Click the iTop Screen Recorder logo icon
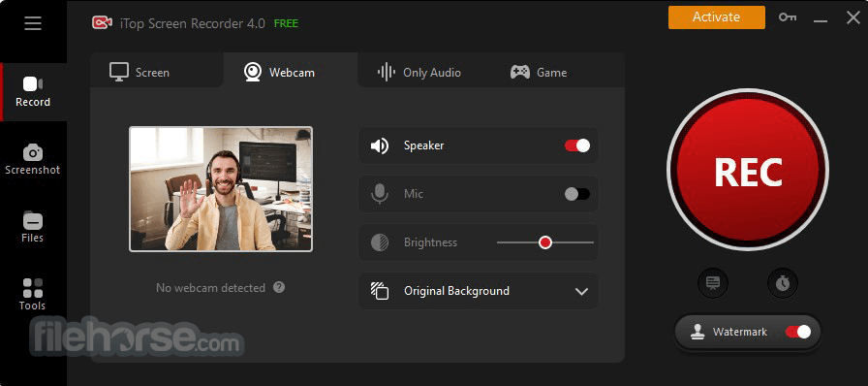The width and height of the screenshot is (868, 386). click(x=102, y=22)
